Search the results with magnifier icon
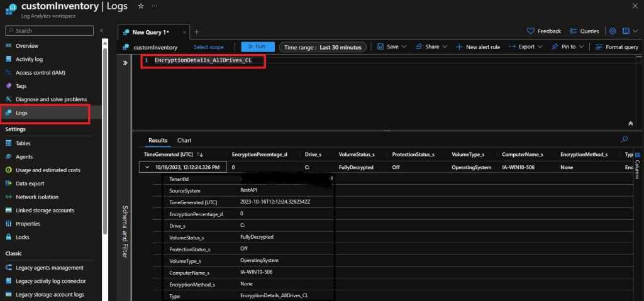 624,140
